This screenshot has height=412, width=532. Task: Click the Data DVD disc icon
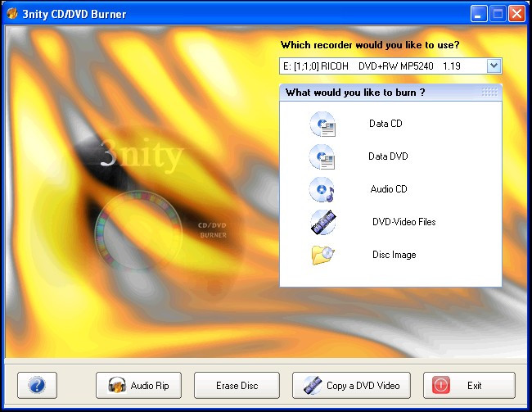tap(322, 156)
